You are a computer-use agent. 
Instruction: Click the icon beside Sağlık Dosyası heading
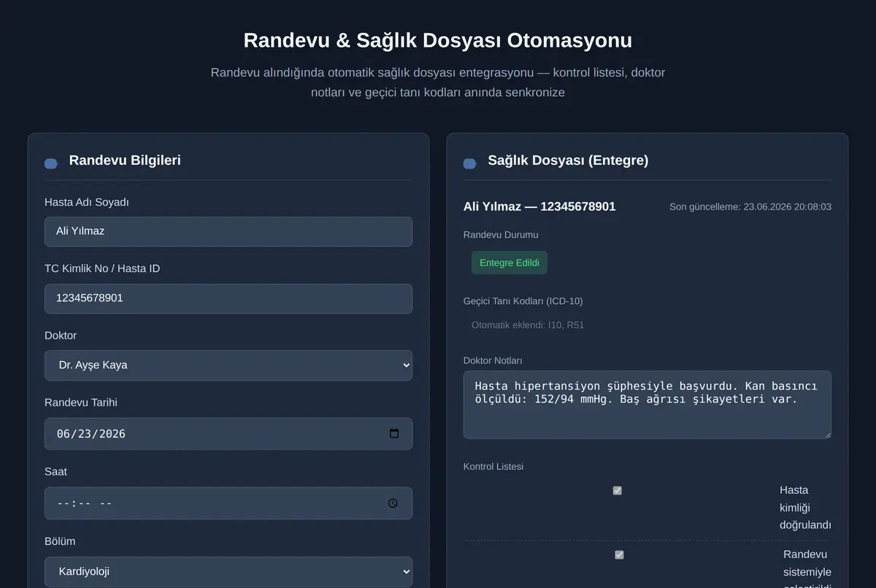[x=470, y=163]
